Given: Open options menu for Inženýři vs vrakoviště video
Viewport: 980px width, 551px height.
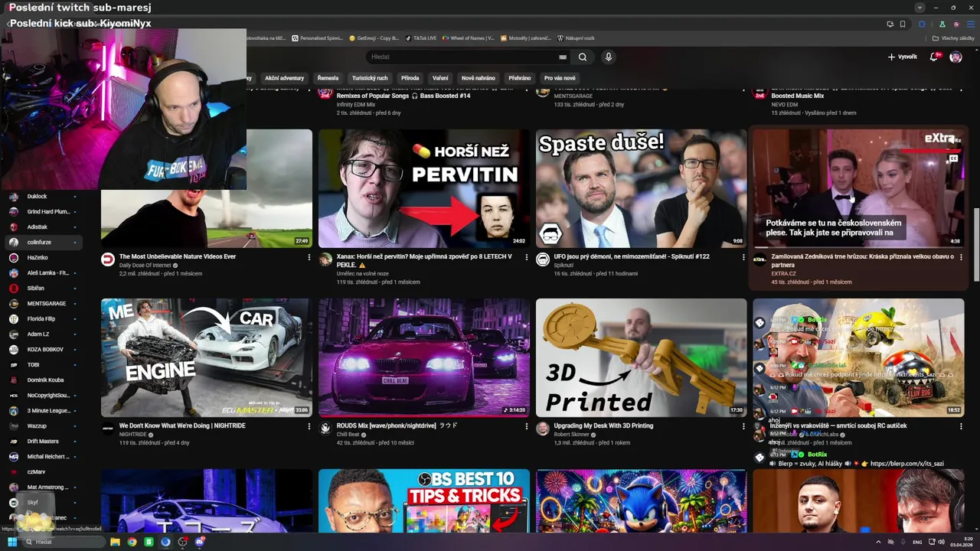Looking at the screenshot, I should 961,426.
